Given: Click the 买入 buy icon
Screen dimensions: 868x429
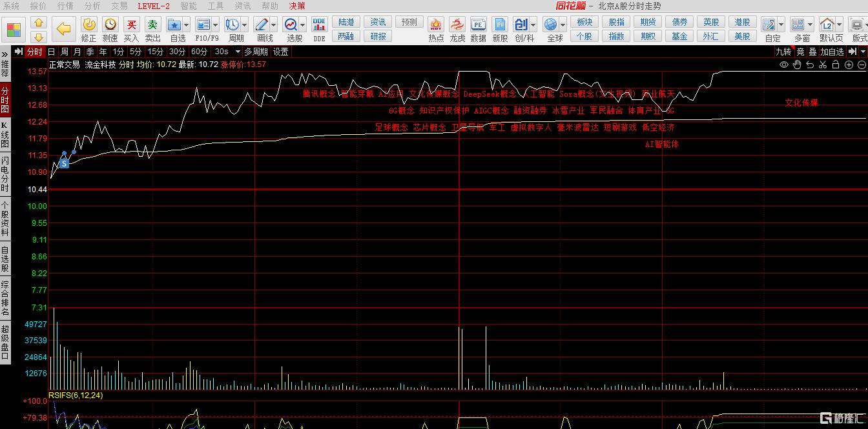Looking at the screenshot, I should pyautogui.click(x=132, y=25).
